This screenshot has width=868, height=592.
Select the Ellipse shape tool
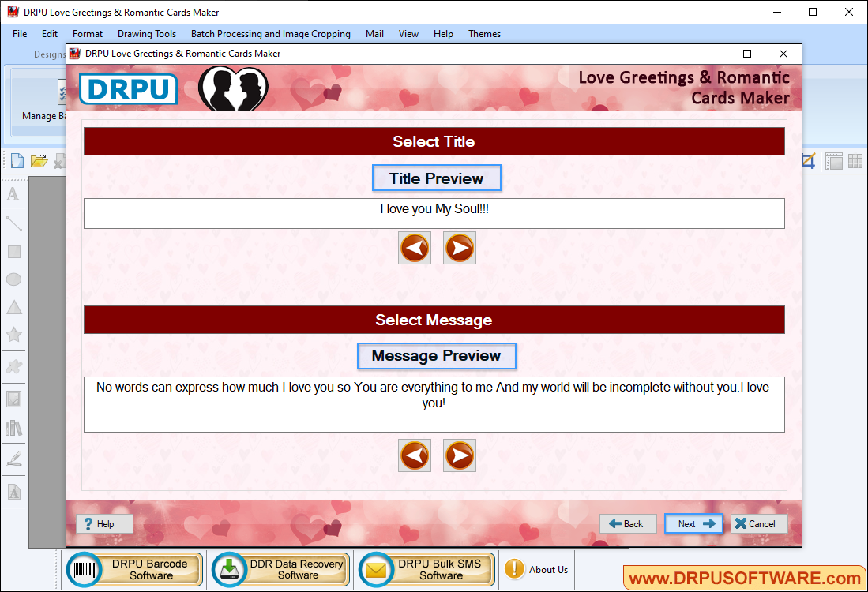pyautogui.click(x=13, y=279)
